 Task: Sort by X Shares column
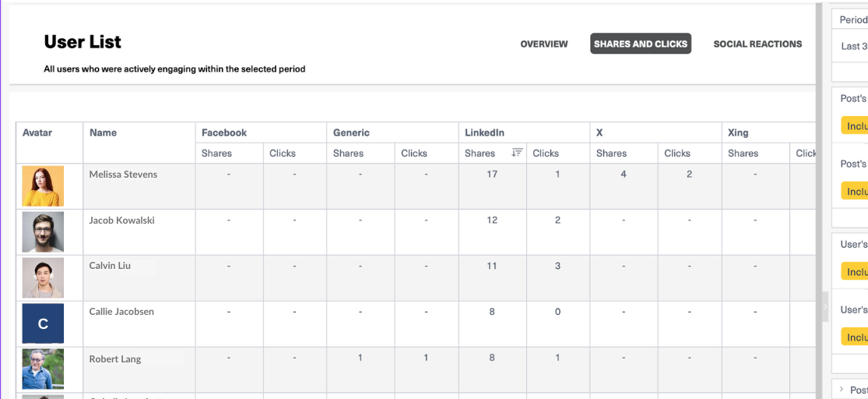click(611, 153)
